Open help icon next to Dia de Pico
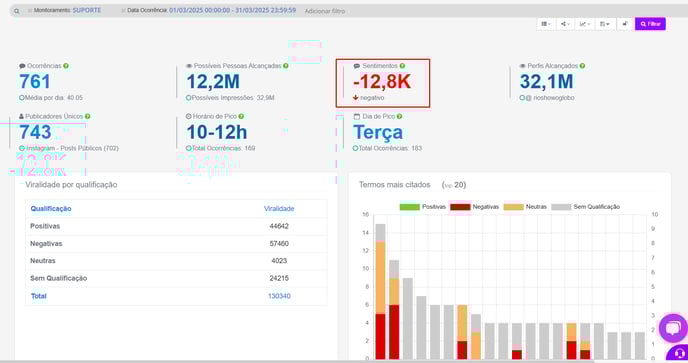Viewport: 688px width, 363px height. [399, 116]
